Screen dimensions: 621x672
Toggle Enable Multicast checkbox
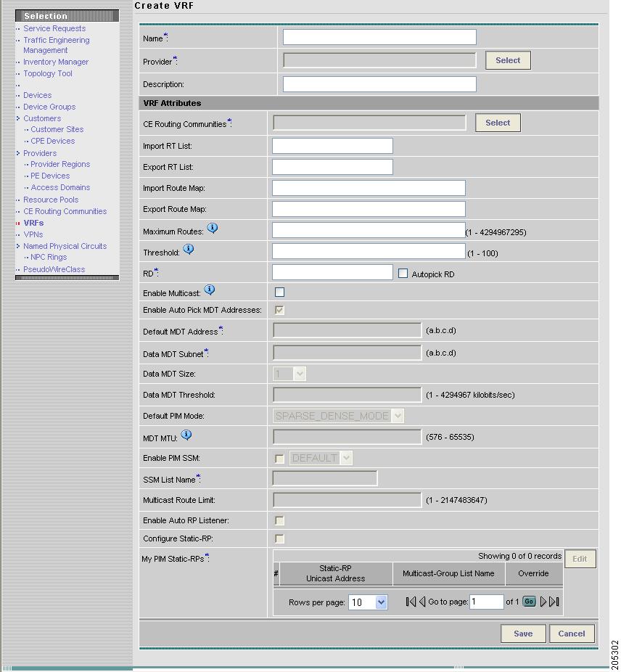[279, 292]
